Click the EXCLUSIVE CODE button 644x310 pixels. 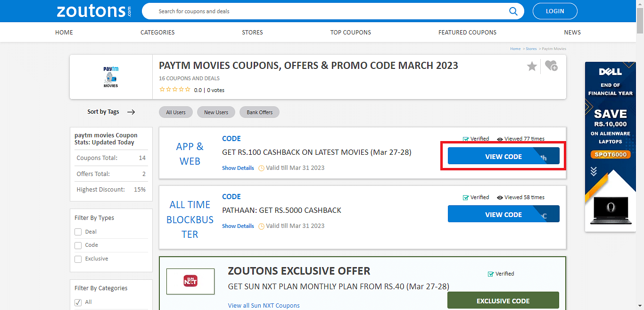coord(503,301)
